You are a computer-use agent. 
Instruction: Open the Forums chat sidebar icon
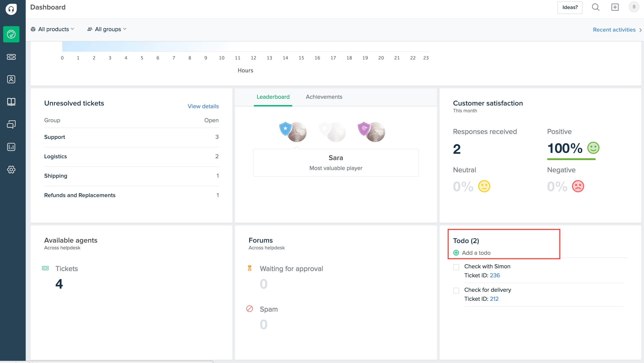click(x=11, y=124)
